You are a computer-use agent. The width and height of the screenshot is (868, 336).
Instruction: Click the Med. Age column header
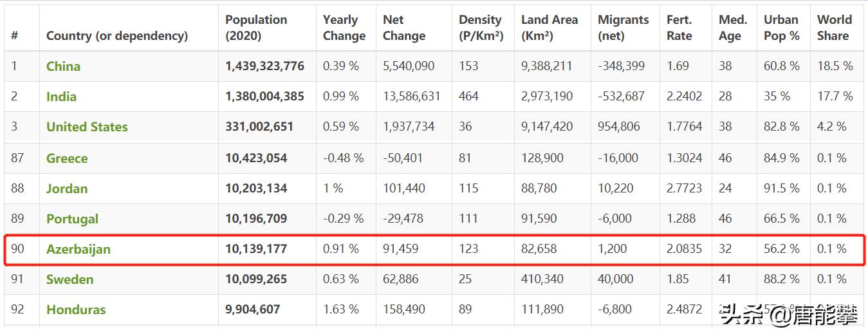pos(732,28)
